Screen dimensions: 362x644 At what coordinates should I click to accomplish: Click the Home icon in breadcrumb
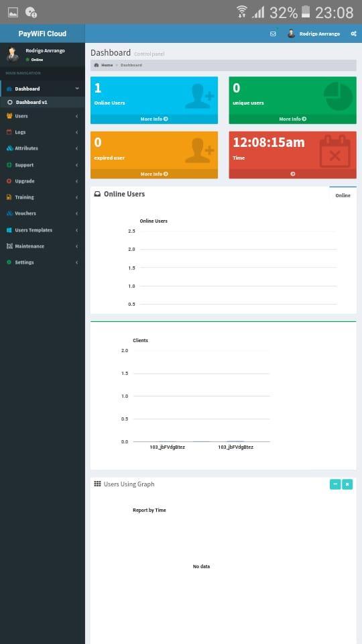97,65
